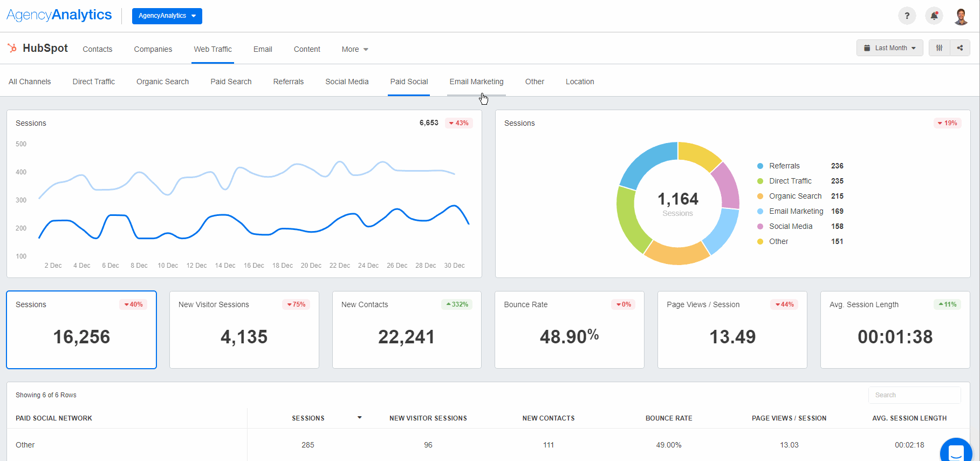Expand the More menu in HubSpot navigation
The height and width of the screenshot is (461, 980).
[354, 49]
